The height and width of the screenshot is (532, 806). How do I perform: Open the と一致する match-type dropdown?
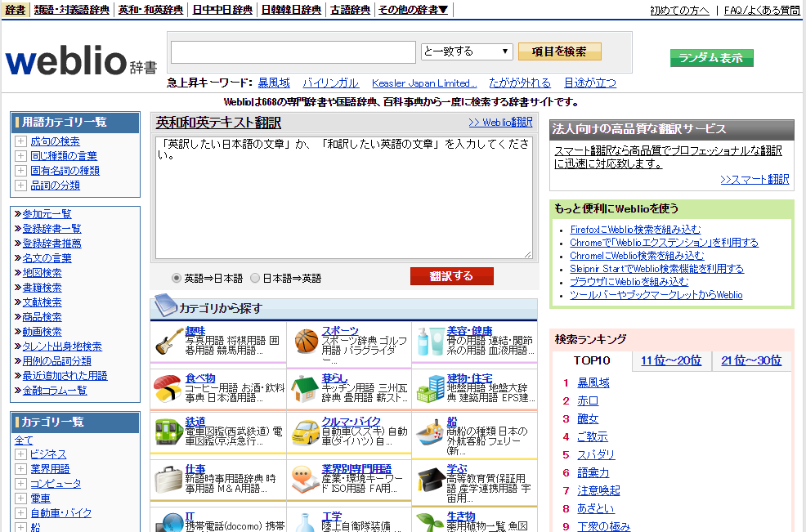tap(467, 51)
